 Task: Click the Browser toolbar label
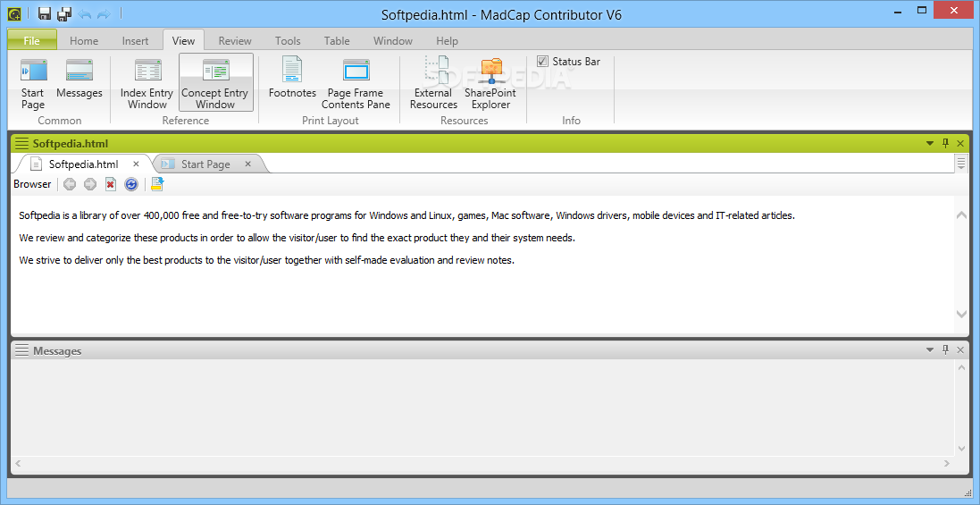coord(32,184)
